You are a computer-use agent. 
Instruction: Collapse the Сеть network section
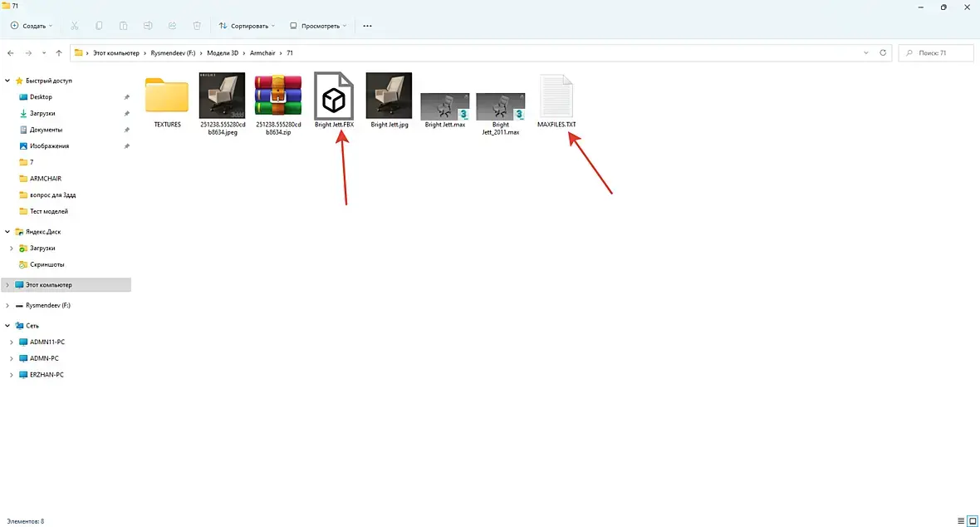point(7,326)
